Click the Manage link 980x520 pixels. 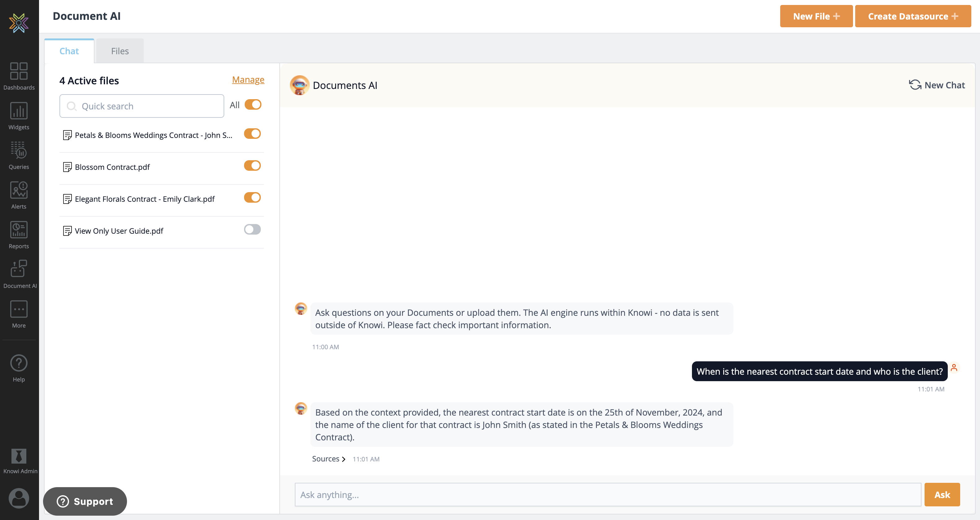click(x=248, y=80)
